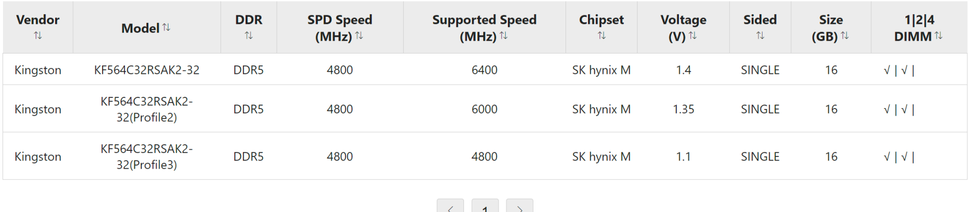Sort by Size (GB) column arrows
This screenshot has height=212, width=980.
click(845, 36)
